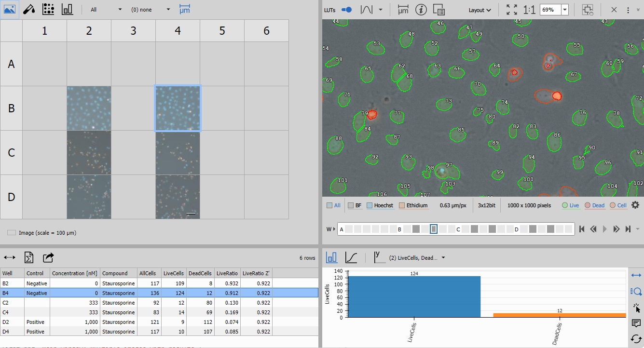Open the '(0) none' dropdown
The width and height of the screenshot is (644, 348).
tap(168, 10)
